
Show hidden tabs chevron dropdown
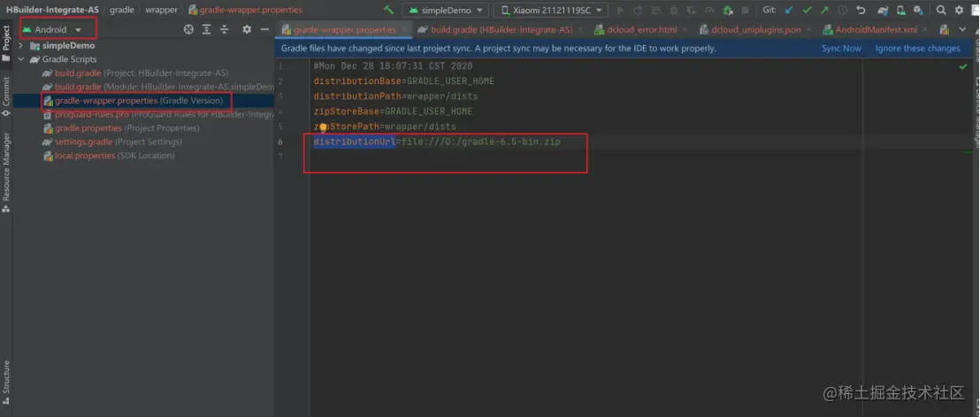point(962,30)
